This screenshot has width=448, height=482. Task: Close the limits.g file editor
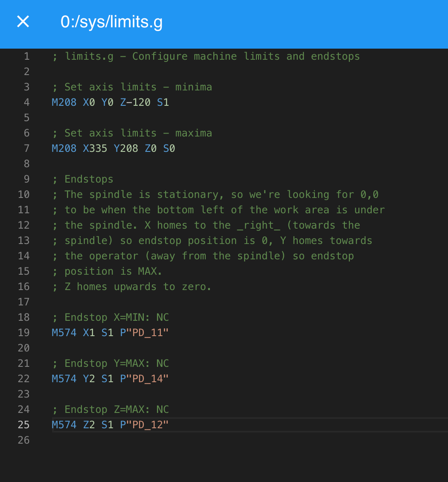tap(23, 22)
